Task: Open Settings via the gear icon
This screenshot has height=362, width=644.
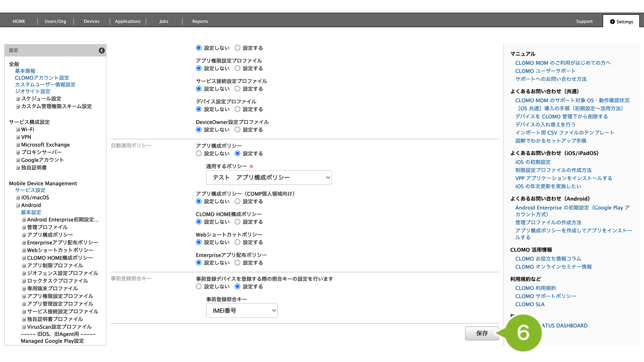Action: (612, 22)
